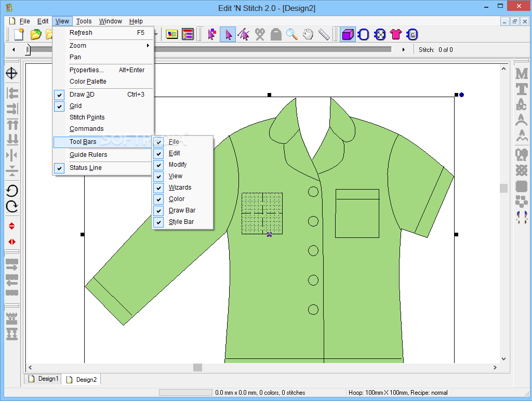This screenshot has height=401, width=532.
Task: Create a new design with the toolbar icon
Action: click(19, 34)
